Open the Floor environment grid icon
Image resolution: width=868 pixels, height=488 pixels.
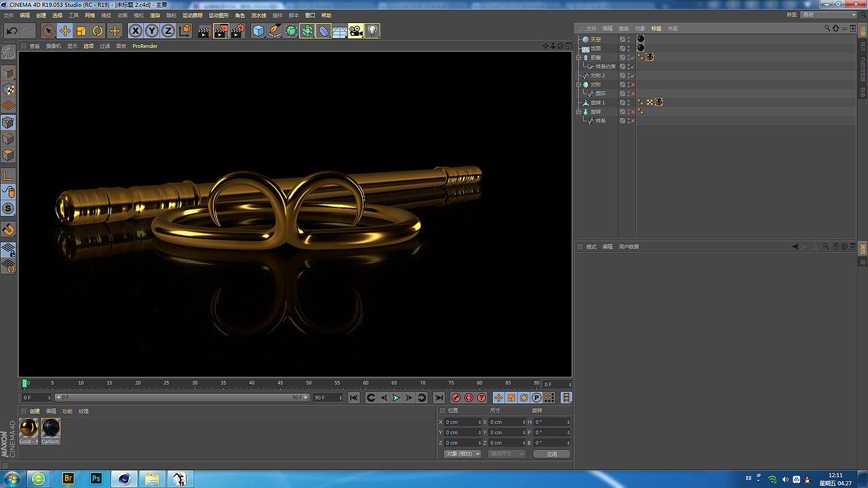[x=340, y=30]
